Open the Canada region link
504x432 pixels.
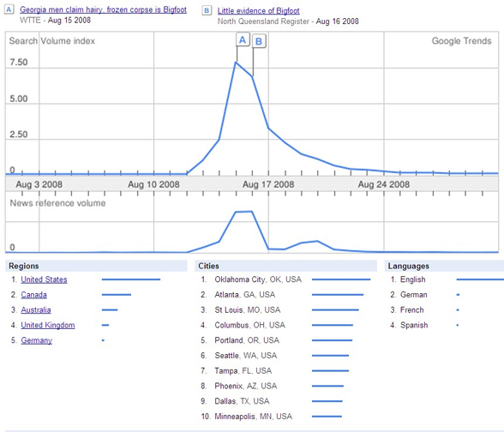pos(33,295)
